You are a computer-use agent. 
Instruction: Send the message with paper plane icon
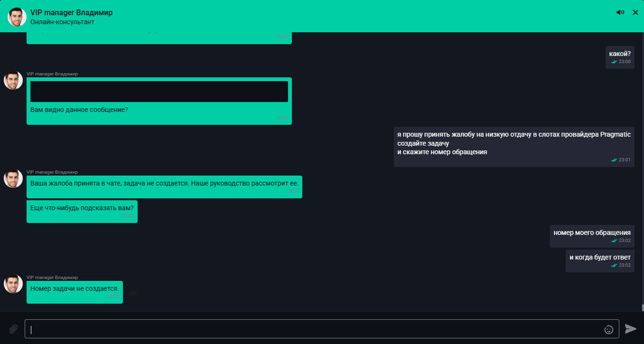tap(630, 329)
